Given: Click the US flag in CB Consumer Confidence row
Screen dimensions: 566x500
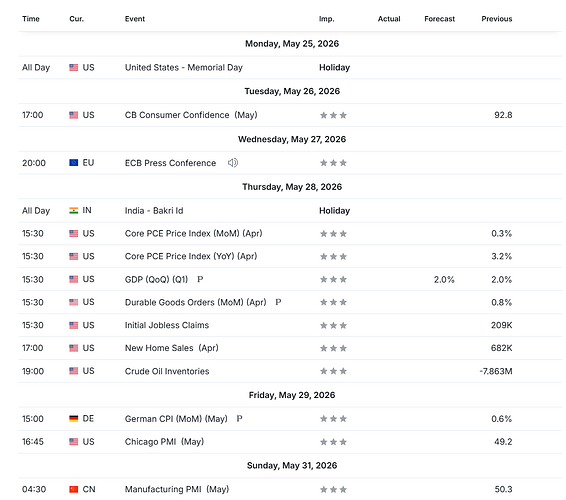Looking at the screenshot, I should coord(74,115).
